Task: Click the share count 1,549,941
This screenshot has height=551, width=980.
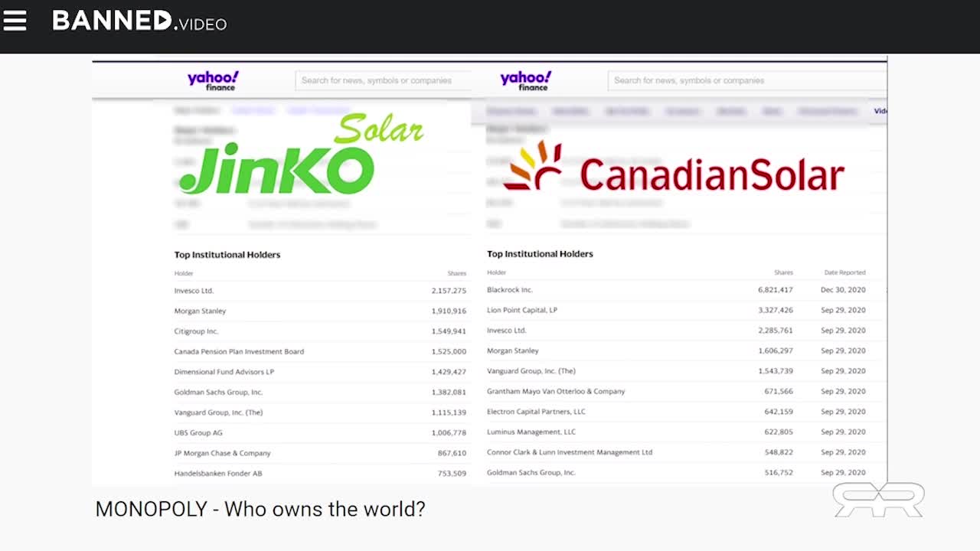Action: (449, 331)
